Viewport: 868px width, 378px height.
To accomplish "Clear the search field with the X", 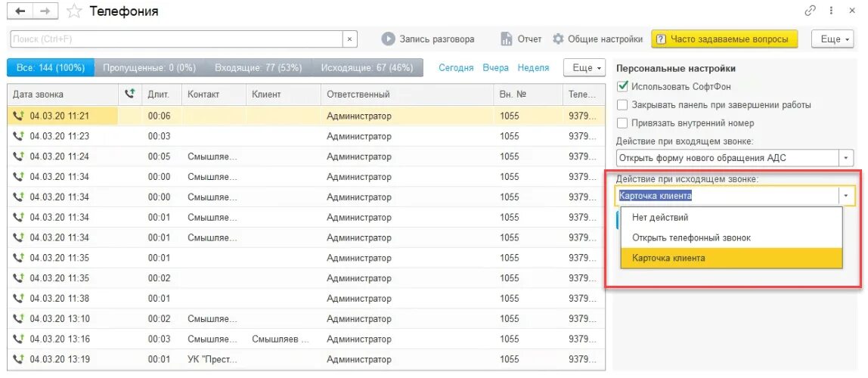I will [349, 39].
